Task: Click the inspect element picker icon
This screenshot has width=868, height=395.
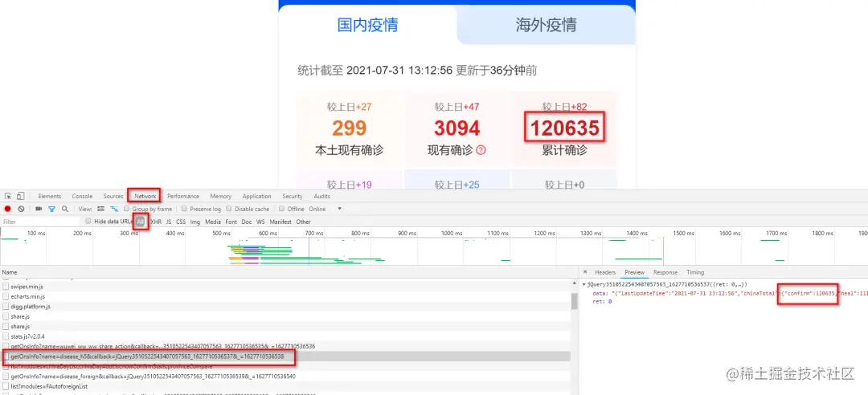Action: tap(8, 196)
